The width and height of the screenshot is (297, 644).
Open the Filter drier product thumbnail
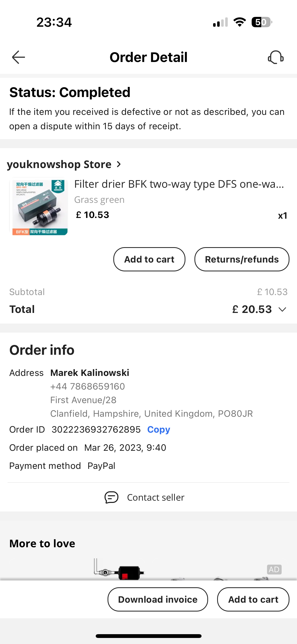tap(39, 207)
